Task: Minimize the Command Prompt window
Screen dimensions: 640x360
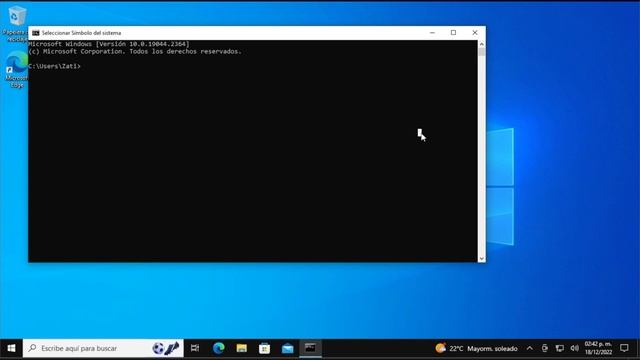Action: [432, 33]
